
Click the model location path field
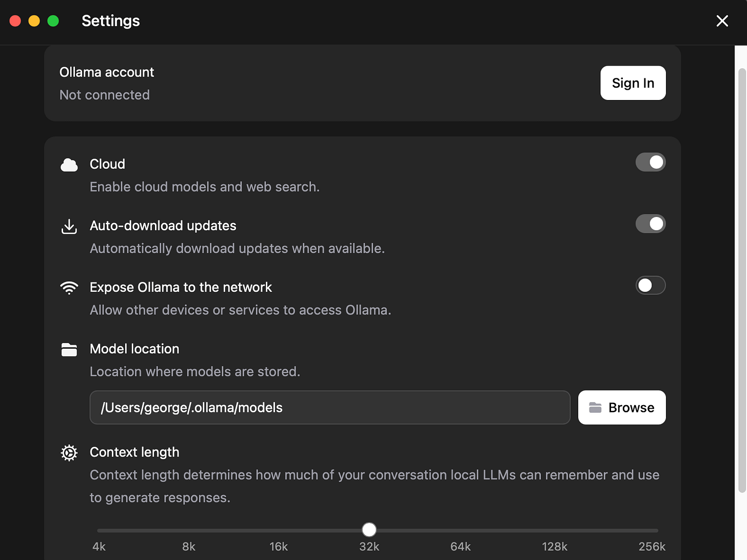point(329,408)
